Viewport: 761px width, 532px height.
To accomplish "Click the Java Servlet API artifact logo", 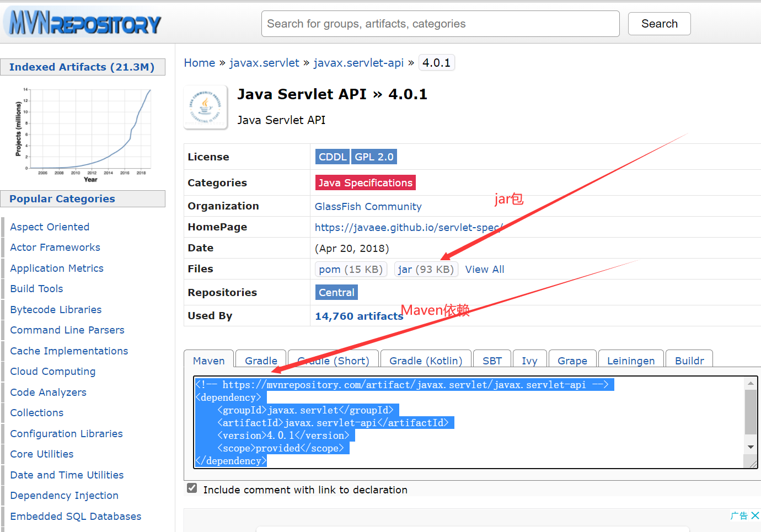I will pos(205,107).
